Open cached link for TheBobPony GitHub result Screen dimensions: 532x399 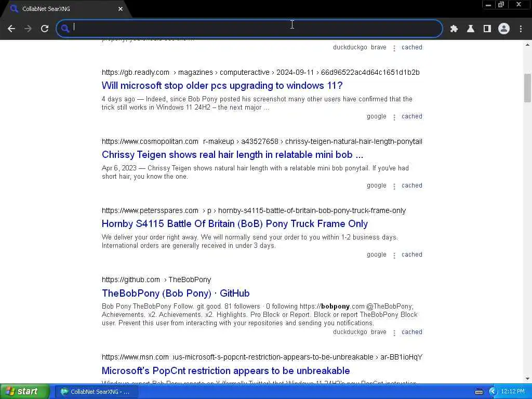click(412, 332)
